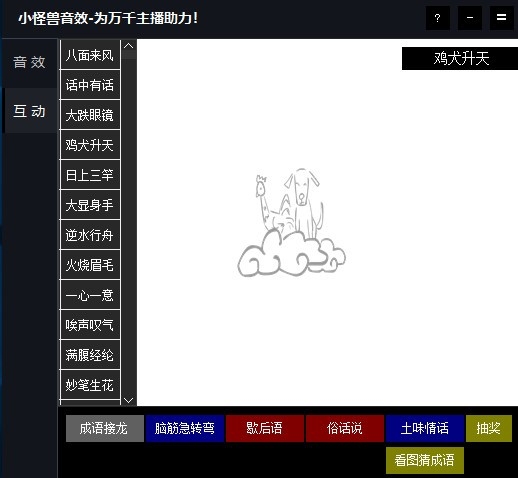This screenshot has width=518, height=478.
Task: Open the 成语接龙 game mode
Action: pyautogui.click(x=105, y=428)
